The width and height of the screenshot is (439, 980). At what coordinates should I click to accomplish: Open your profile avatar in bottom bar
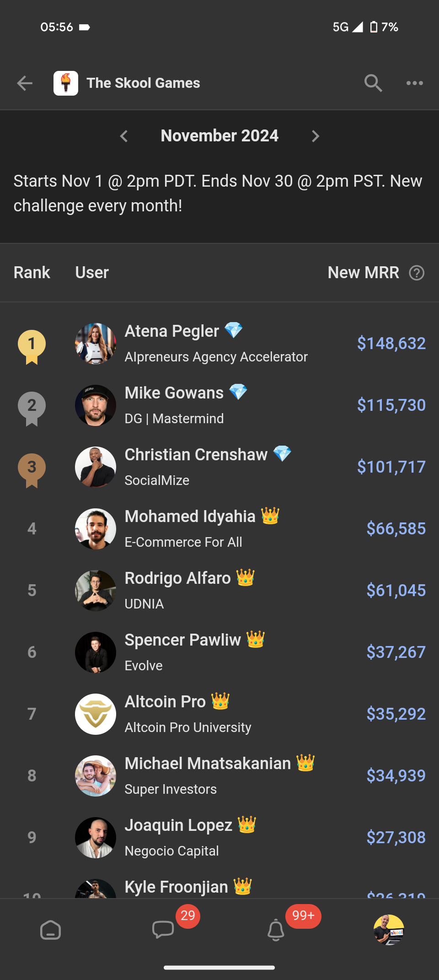389,930
